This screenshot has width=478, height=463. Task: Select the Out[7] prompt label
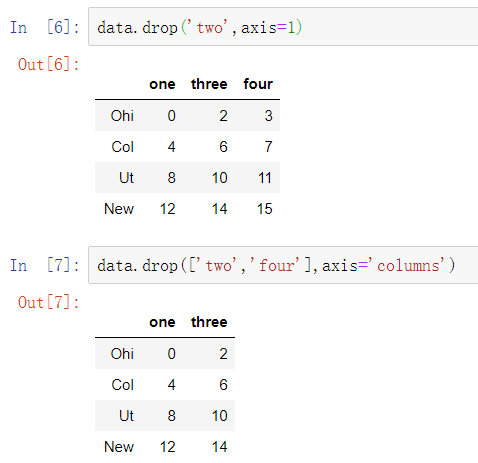tap(49, 302)
